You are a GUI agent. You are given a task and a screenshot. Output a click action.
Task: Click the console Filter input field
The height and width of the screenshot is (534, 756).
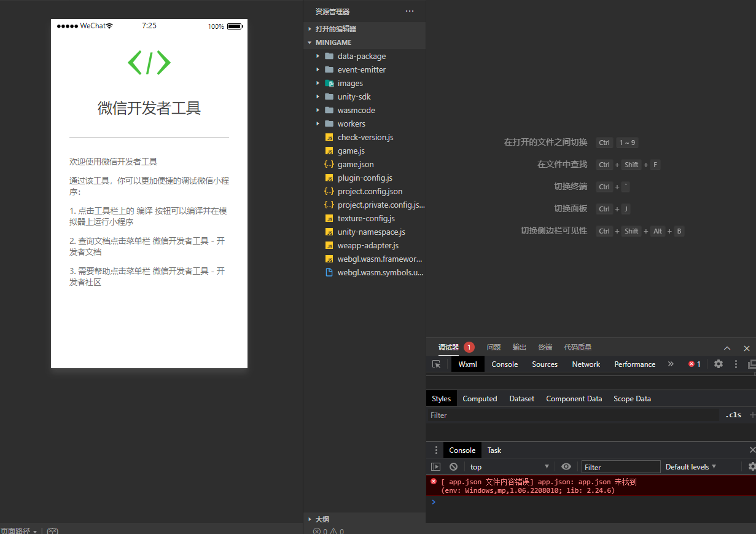click(621, 467)
